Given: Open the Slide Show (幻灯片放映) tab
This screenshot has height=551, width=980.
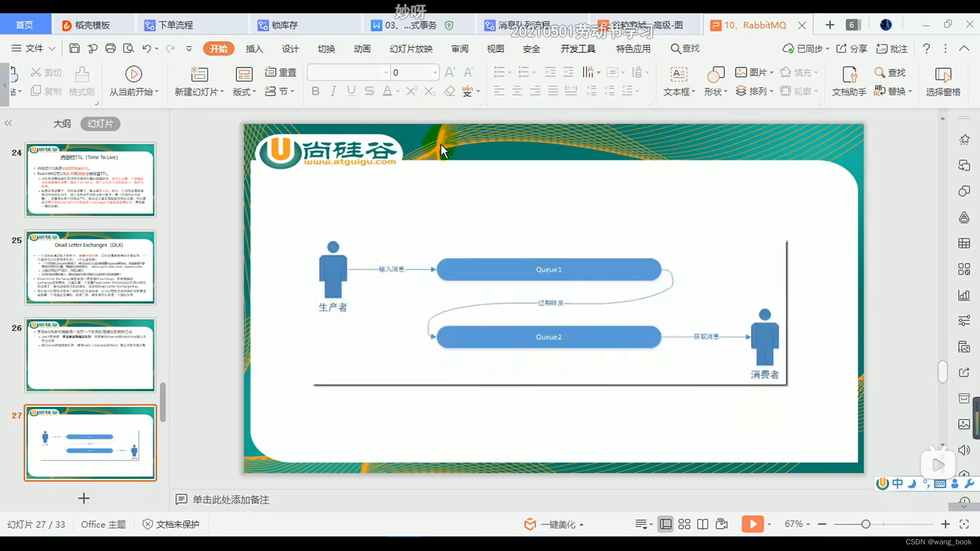Looking at the screenshot, I should coord(411,48).
